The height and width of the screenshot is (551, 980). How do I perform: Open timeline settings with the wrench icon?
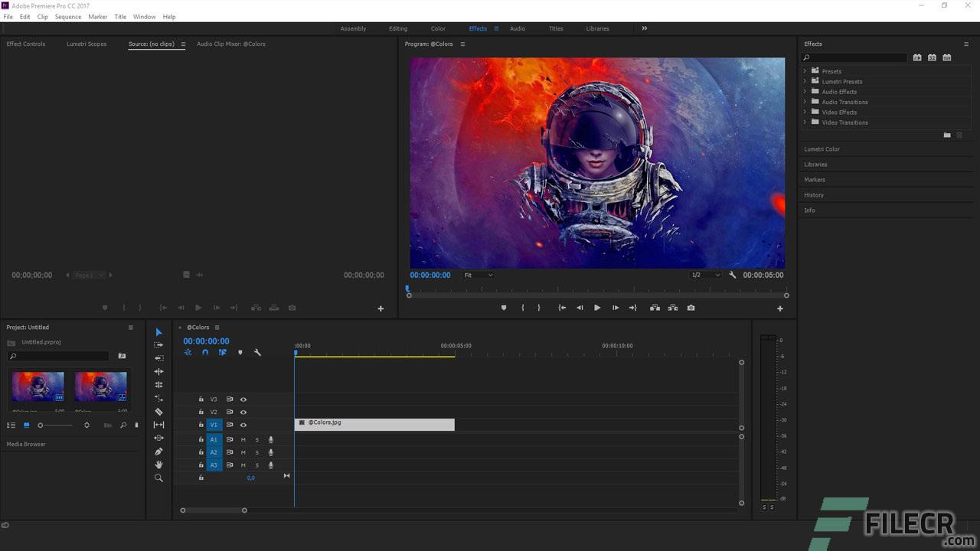(257, 352)
